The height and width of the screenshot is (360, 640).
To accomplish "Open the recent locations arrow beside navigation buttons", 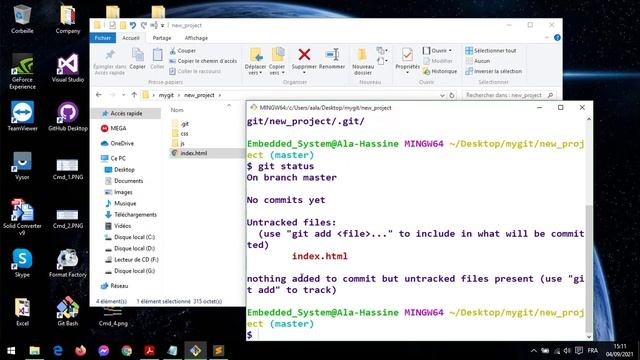I will [x=123, y=95].
